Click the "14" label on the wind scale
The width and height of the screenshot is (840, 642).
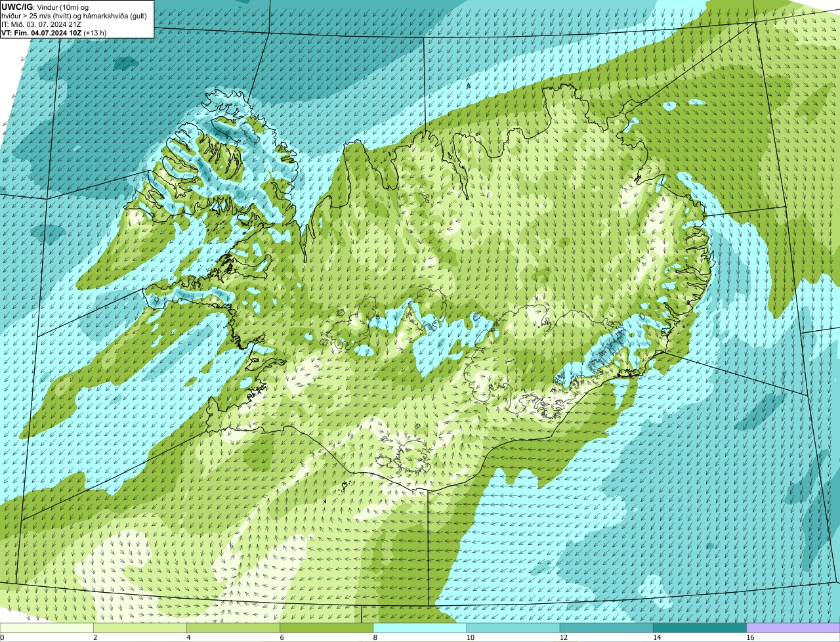click(x=656, y=637)
